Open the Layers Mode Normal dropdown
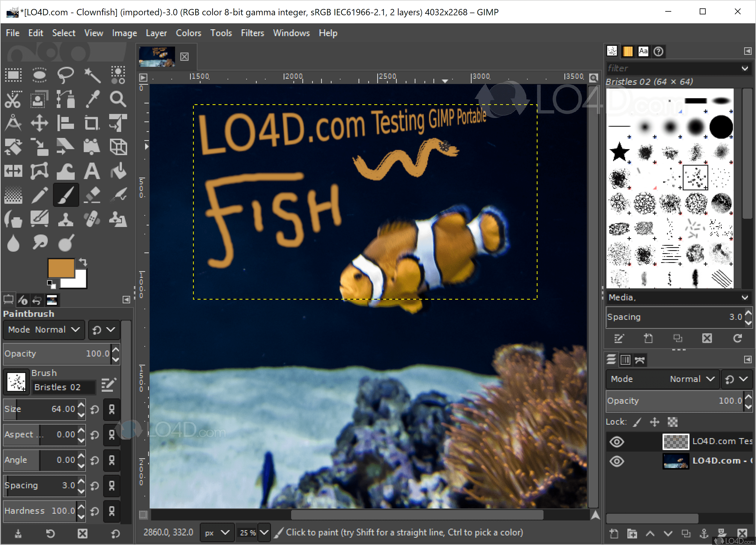Screen dimensions: 756x545 pyautogui.click(x=663, y=379)
